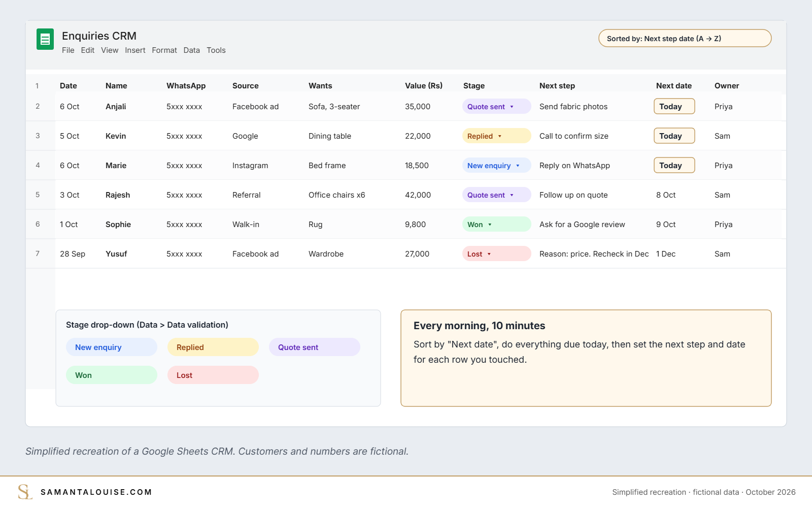This screenshot has height=508, width=812.
Task: Select row number 7 header
Action: 38,253
